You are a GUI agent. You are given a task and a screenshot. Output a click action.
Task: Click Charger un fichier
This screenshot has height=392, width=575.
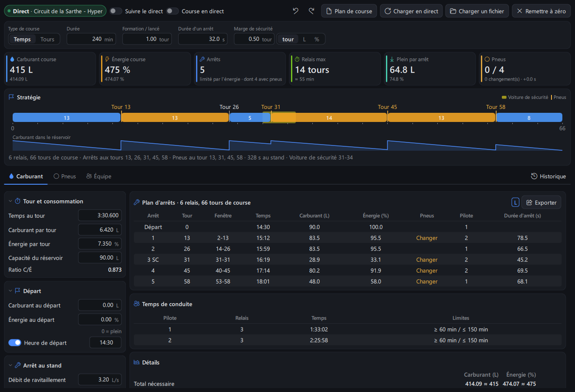477,11
